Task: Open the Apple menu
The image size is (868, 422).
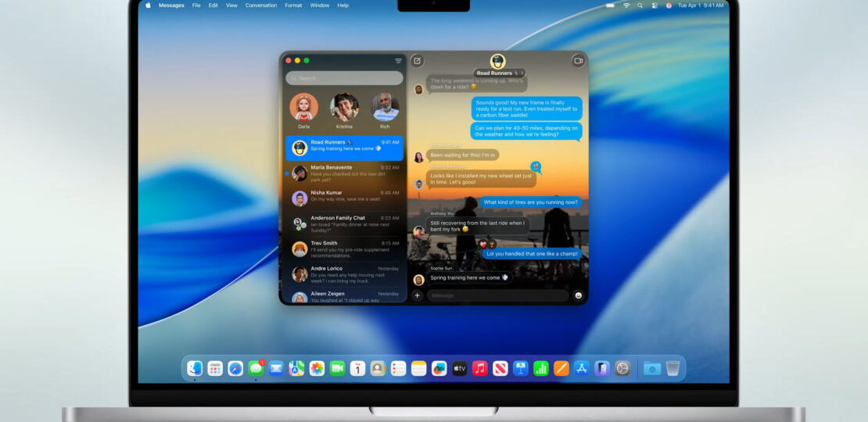Action: [x=147, y=5]
